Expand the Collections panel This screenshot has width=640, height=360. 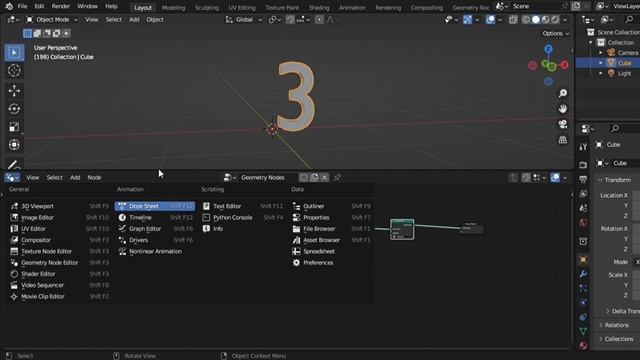(618, 339)
